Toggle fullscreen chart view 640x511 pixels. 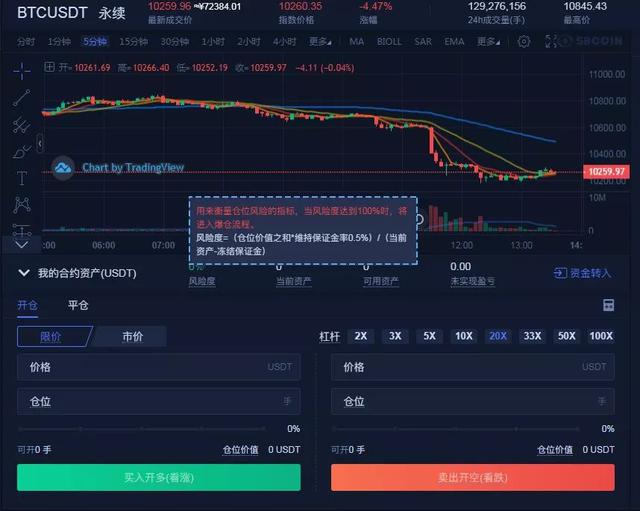pyautogui.click(x=551, y=41)
